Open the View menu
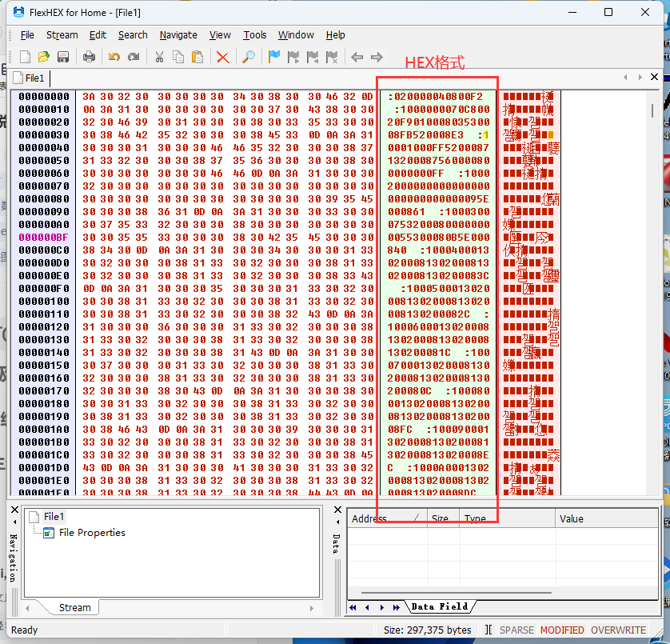Image resolution: width=670 pixels, height=644 pixels. pyautogui.click(x=220, y=35)
